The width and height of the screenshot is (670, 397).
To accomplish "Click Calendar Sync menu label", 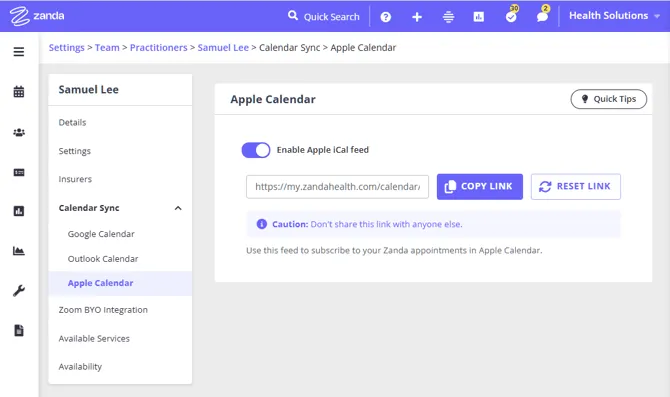I will (x=89, y=208).
